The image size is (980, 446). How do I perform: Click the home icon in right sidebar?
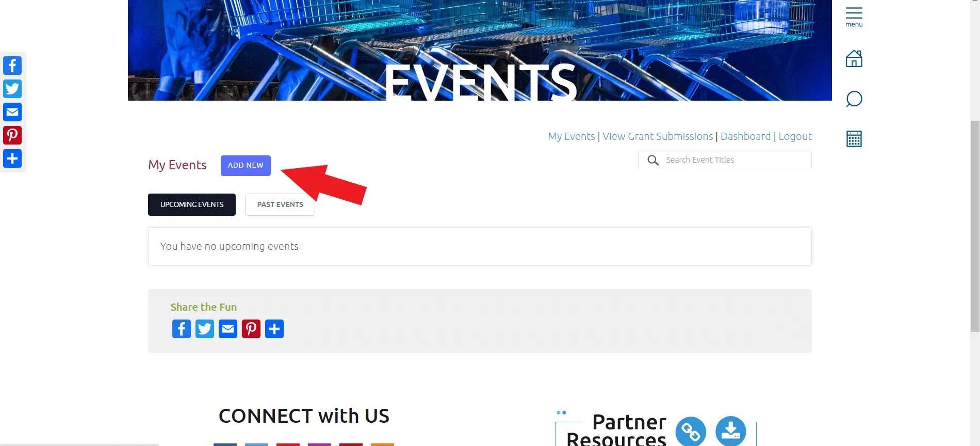[x=854, y=58]
